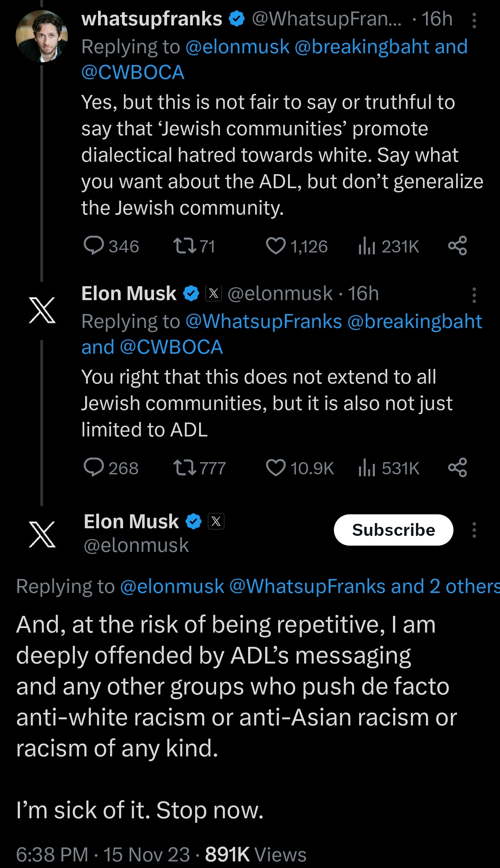Open @WhatsupFranks mention in Elon's 16h reply
The width and height of the screenshot is (500, 868).
coord(264,321)
